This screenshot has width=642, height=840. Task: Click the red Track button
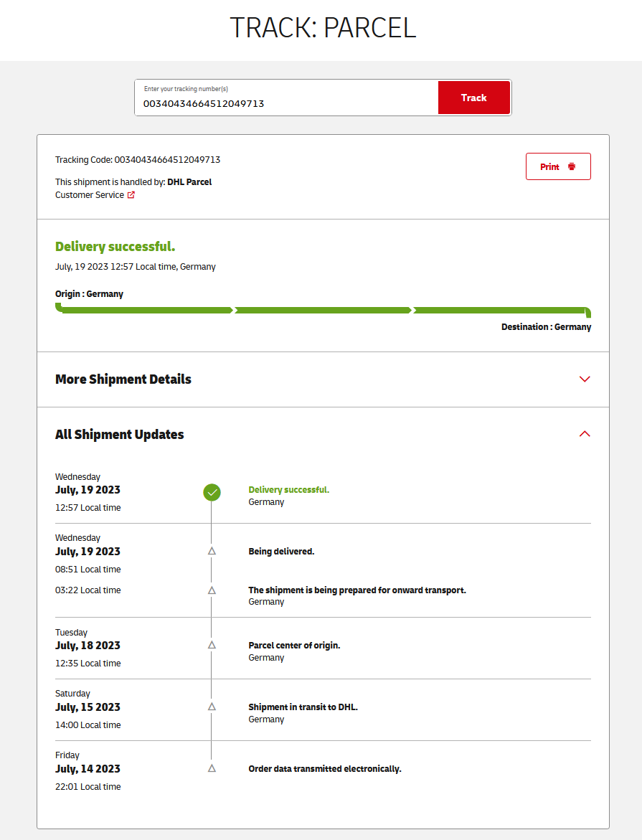click(473, 98)
